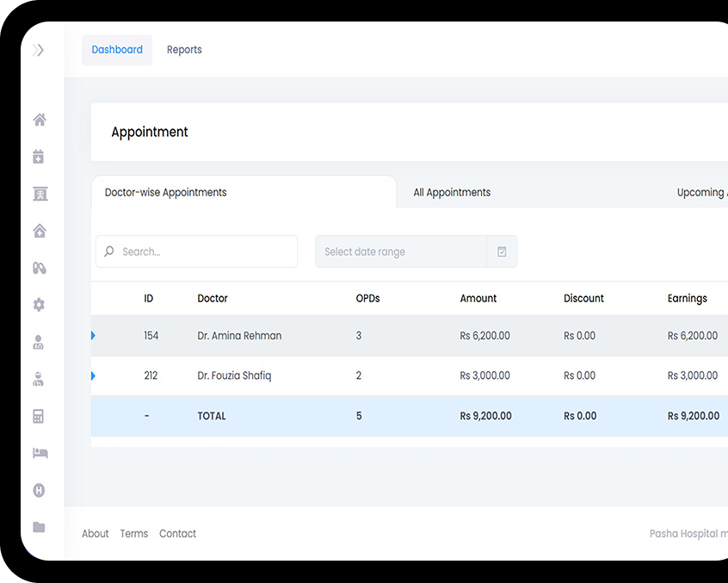Select the Doctor-wise Appointments tab
This screenshot has width=728, height=583.
(166, 193)
